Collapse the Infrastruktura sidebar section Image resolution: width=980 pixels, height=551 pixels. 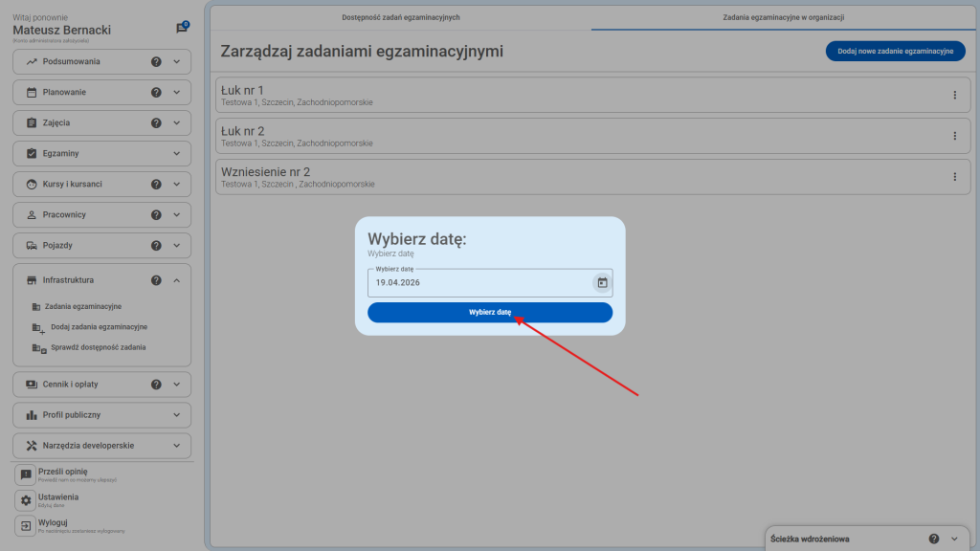point(176,280)
